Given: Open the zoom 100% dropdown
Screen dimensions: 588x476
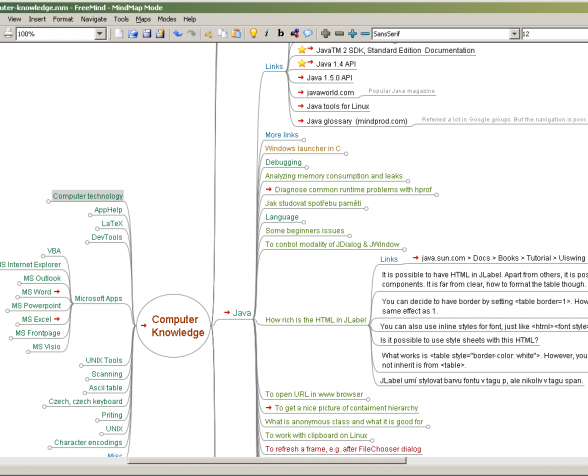Looking at the screenshot, I should [99, 34].
